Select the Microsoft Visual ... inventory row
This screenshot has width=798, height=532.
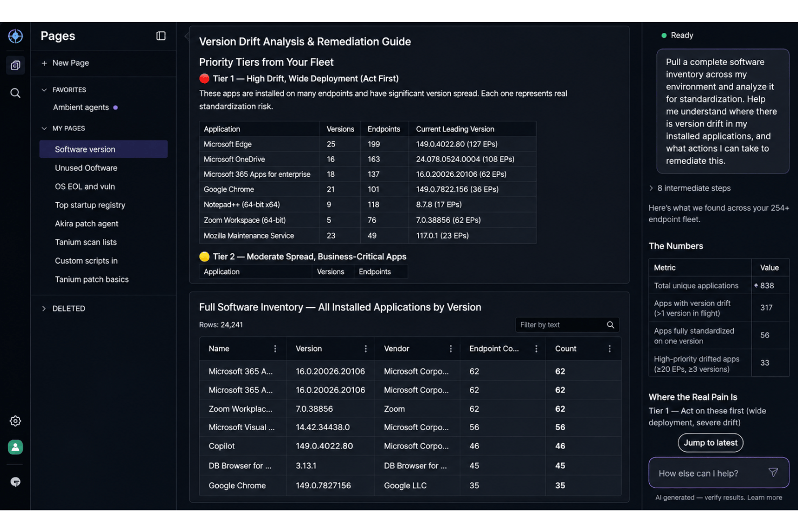pyautogui.click(x=410, y=427)
